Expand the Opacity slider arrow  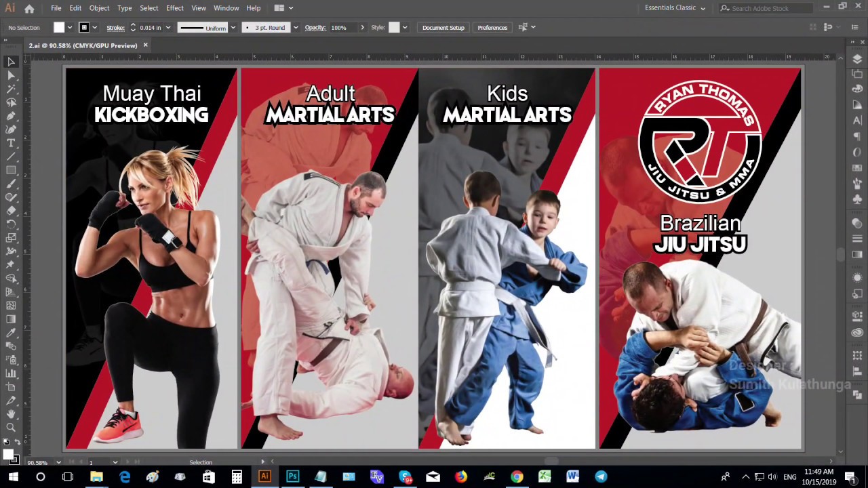point(362,28)
